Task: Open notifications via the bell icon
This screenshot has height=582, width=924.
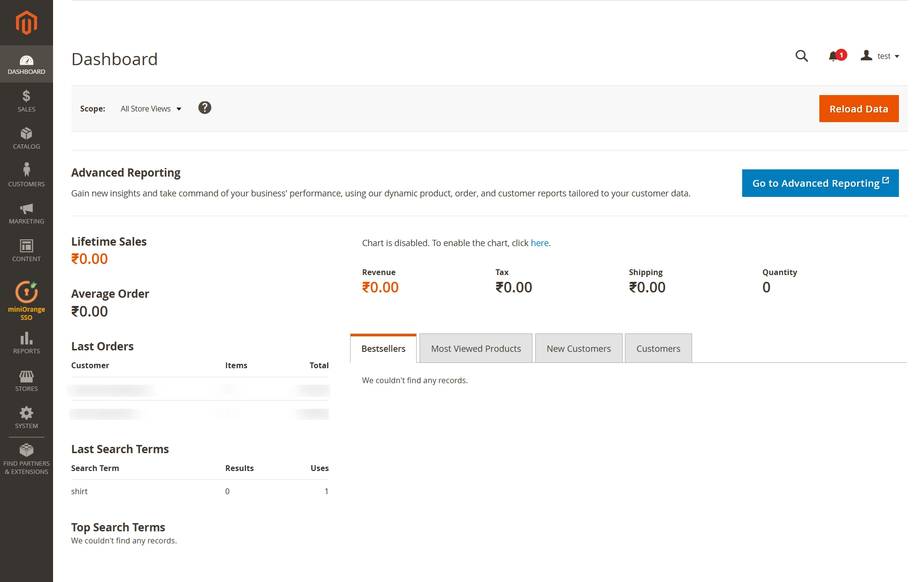Action: pos(834,55)
